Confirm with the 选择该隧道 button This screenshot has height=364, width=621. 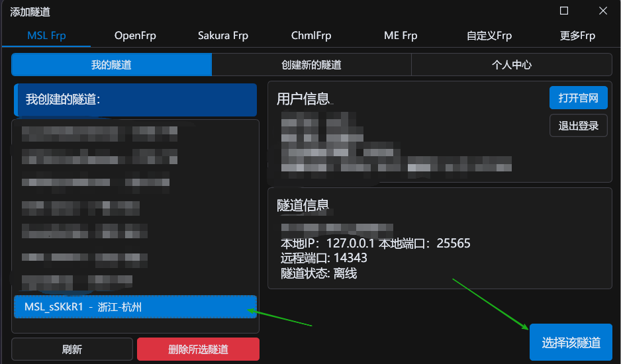tap(571, 342)
